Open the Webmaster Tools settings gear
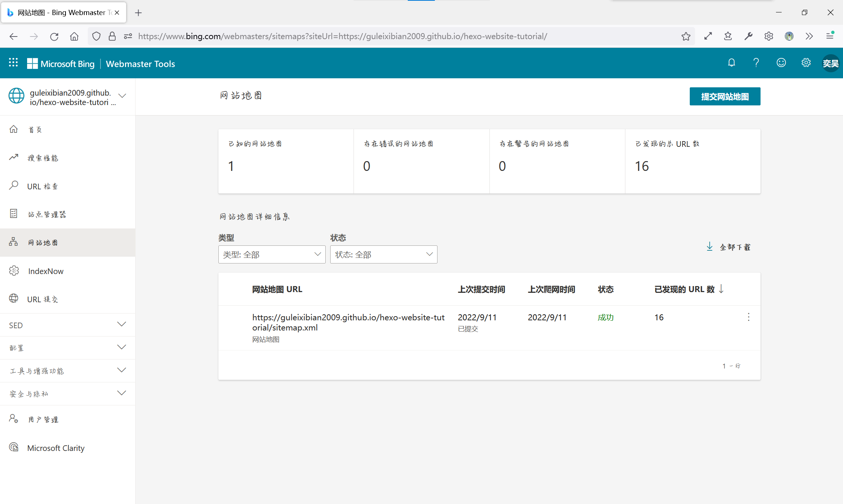The width and height of the screenshot is (843, 504). (806, 63)
